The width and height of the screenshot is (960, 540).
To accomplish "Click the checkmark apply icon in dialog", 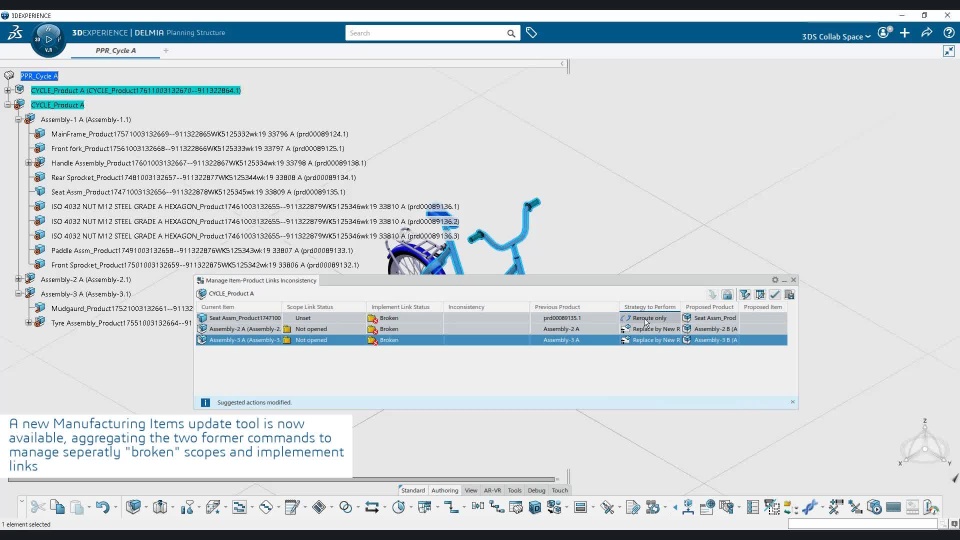I will pos(774,294).
